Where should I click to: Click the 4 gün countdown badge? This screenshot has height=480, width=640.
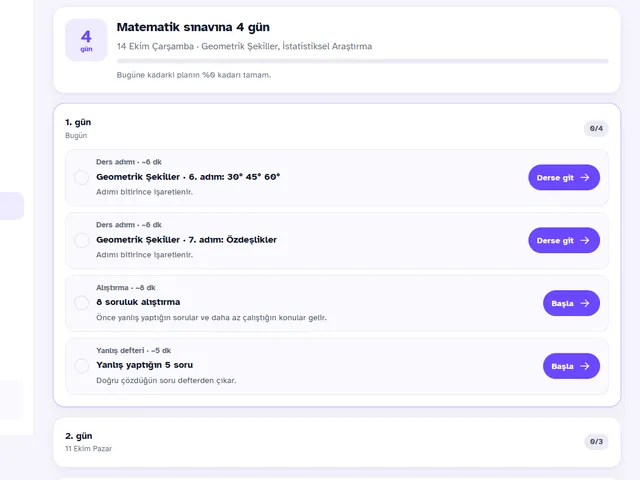(86, 40)
